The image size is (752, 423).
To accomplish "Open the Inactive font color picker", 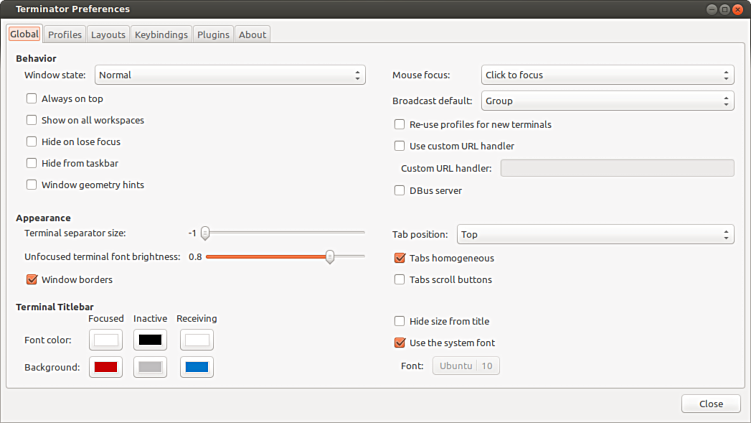I will (x=150, y=340).
